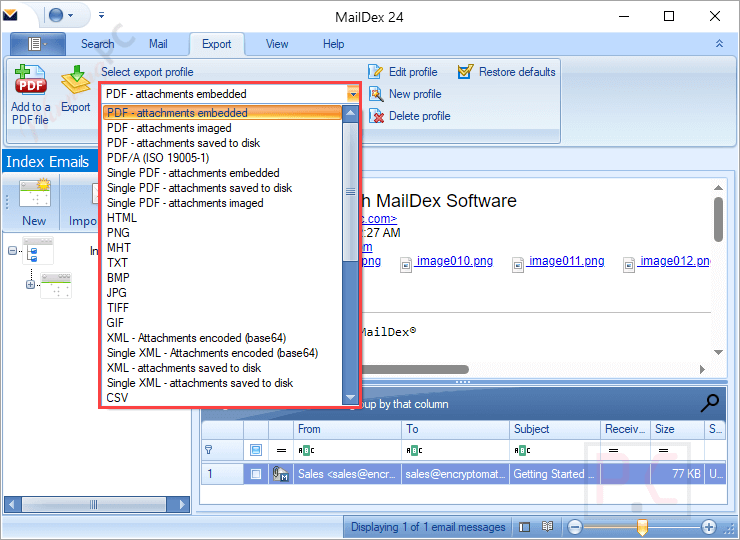Select the HTML export profile
Image resolution: width=740 pixels, height=540 pixels.
222,218
